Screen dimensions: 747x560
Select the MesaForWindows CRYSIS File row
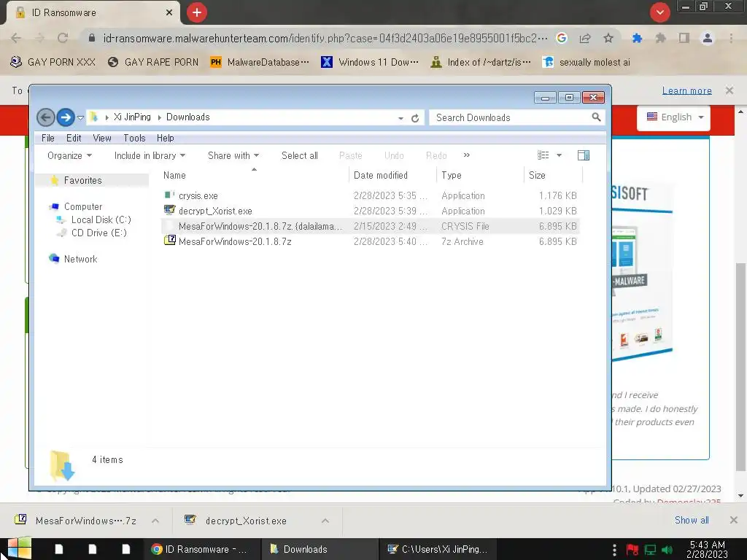point(371,226)
